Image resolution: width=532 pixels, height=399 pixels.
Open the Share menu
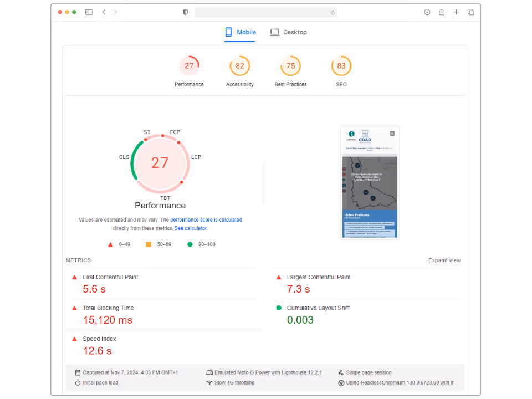click(x=442, y=12)
